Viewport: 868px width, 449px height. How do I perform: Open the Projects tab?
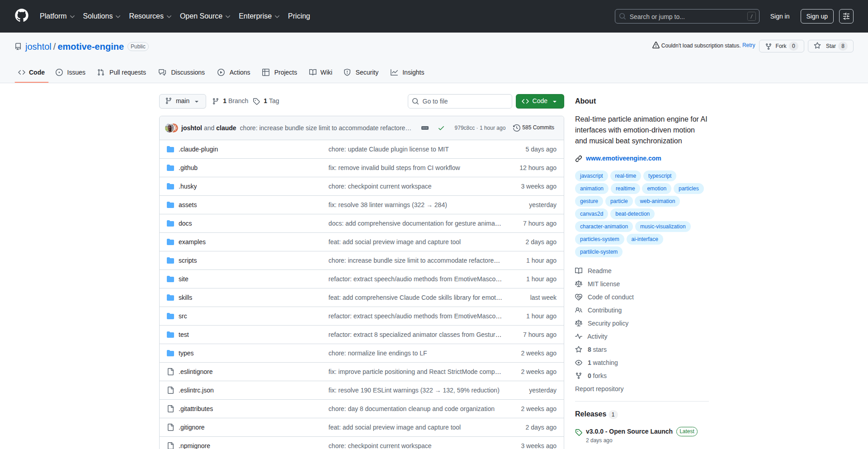tap(280, 72)
